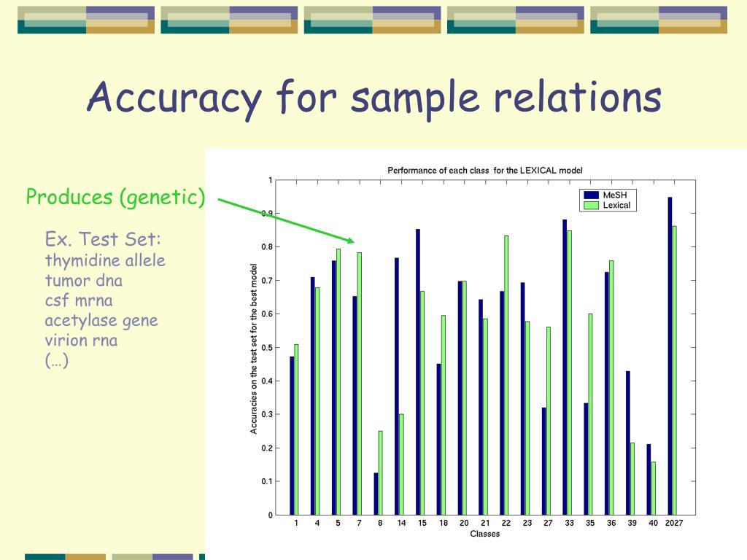Click x-axis class label "39"

point(632,523)
